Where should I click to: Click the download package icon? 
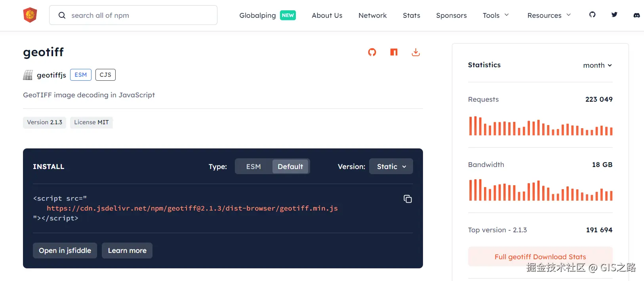[x=415, y=52]
